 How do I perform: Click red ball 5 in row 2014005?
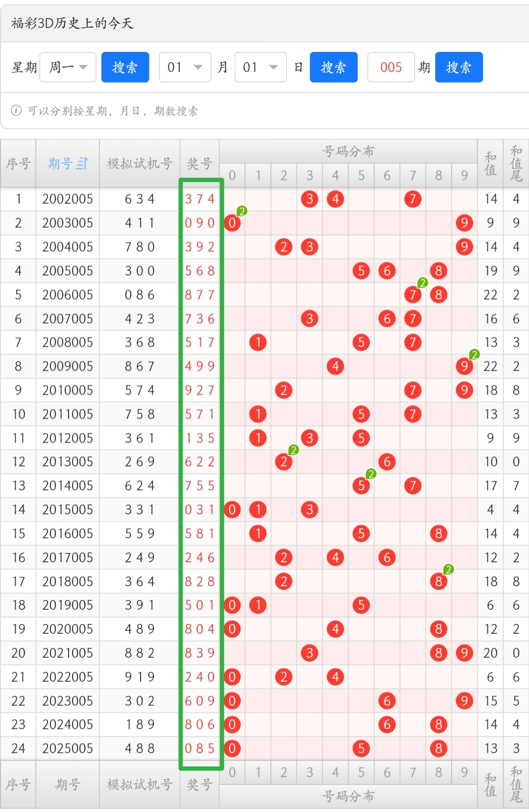pos(361,486)
